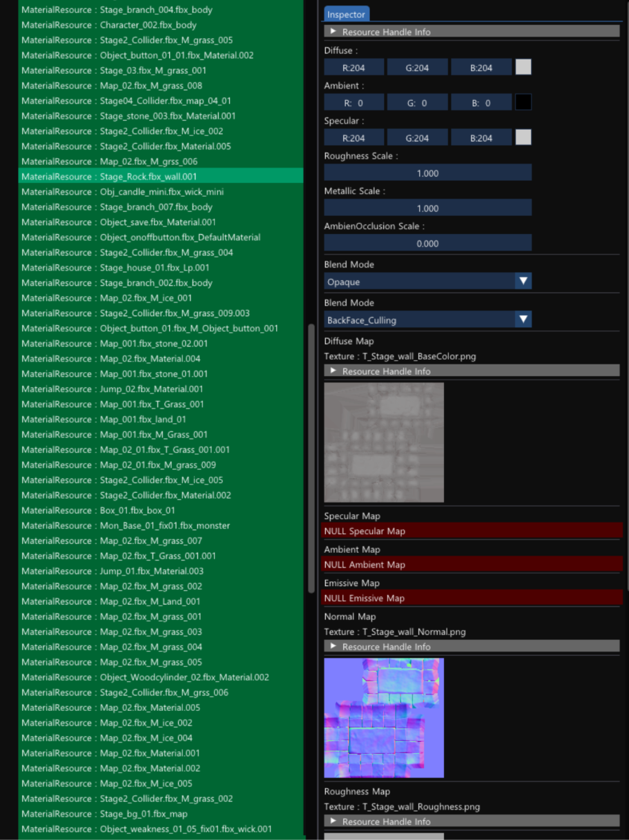
Task: Select Map_02.fbx_M_ice_001 material
Action: click(x=161, y=298)
